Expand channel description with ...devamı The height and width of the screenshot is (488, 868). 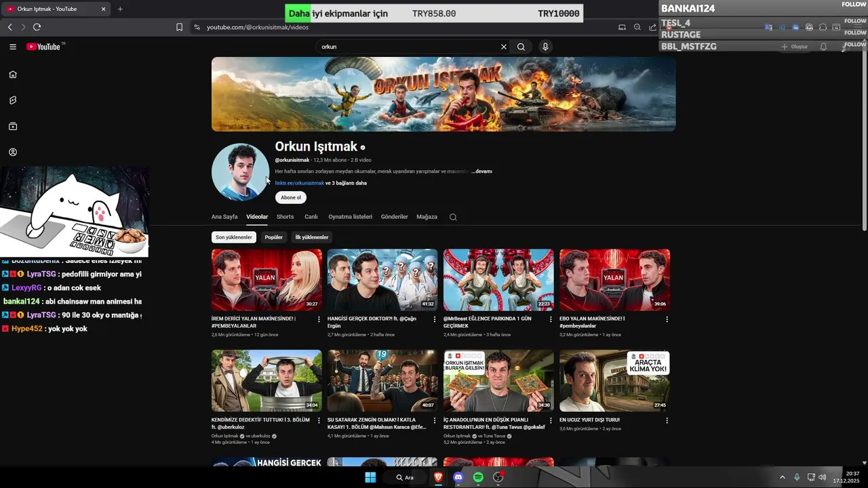(x=482, y=171)
